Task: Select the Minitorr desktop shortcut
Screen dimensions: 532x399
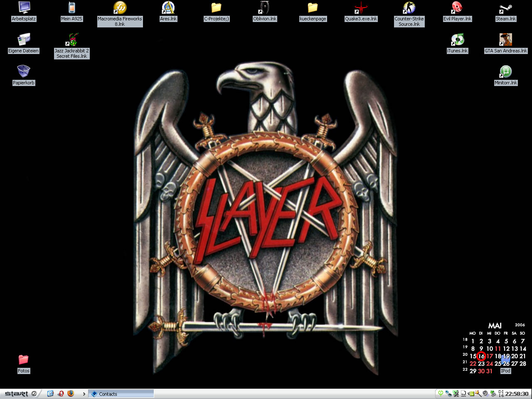Action: [505, 71]
